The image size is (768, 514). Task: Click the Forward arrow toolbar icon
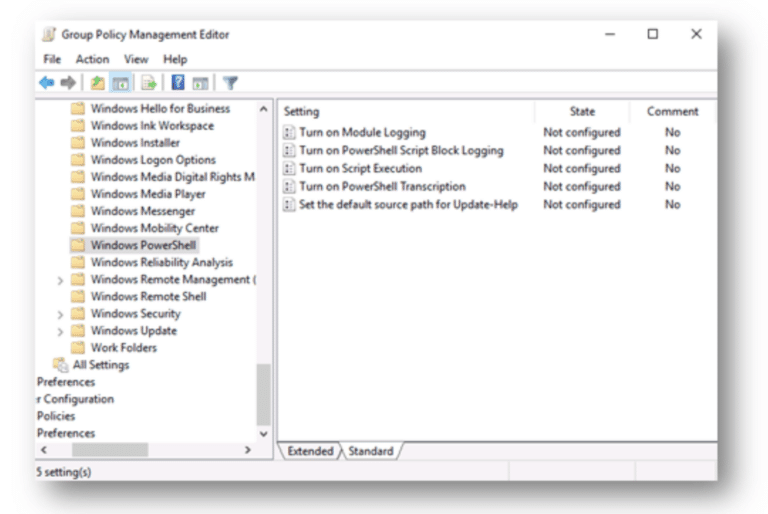(x=68, y=83)
